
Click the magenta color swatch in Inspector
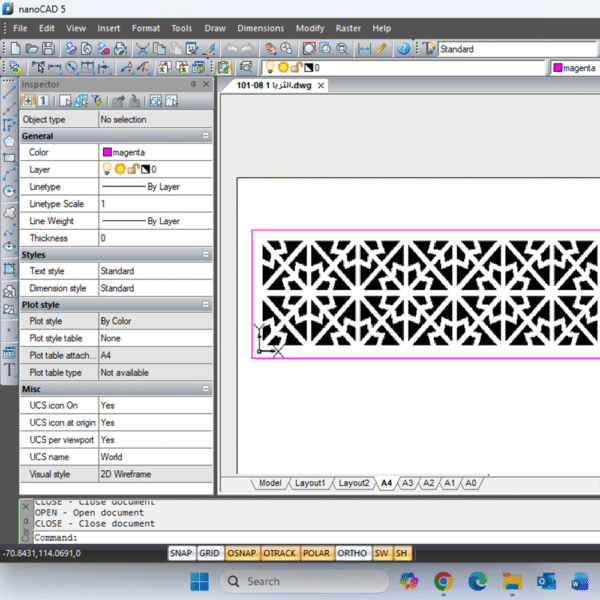point(106,153)
